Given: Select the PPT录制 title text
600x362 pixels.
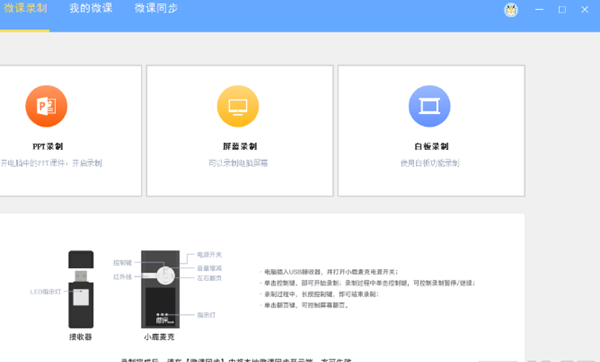Looking at the screenshot, I should click(x=48, y=146).
